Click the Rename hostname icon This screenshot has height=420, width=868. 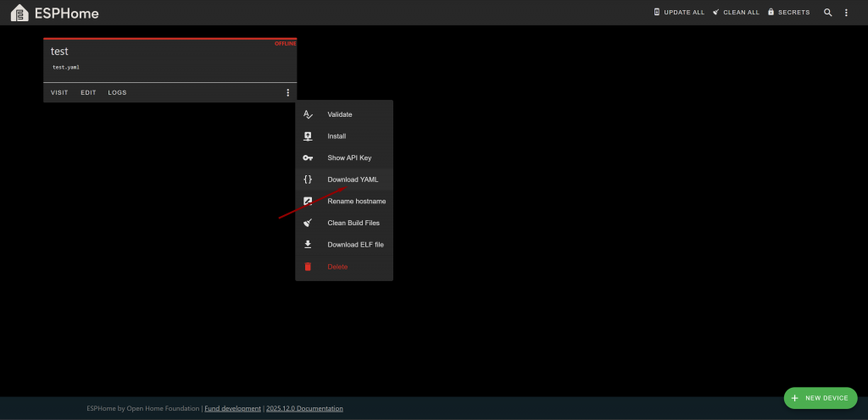[308, 202]
